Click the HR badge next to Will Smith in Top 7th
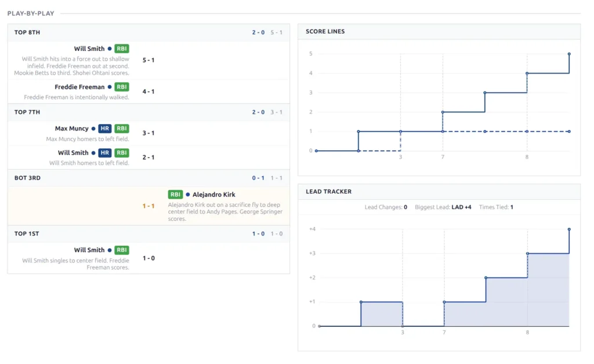594x364 pixels. click(105, 153)
